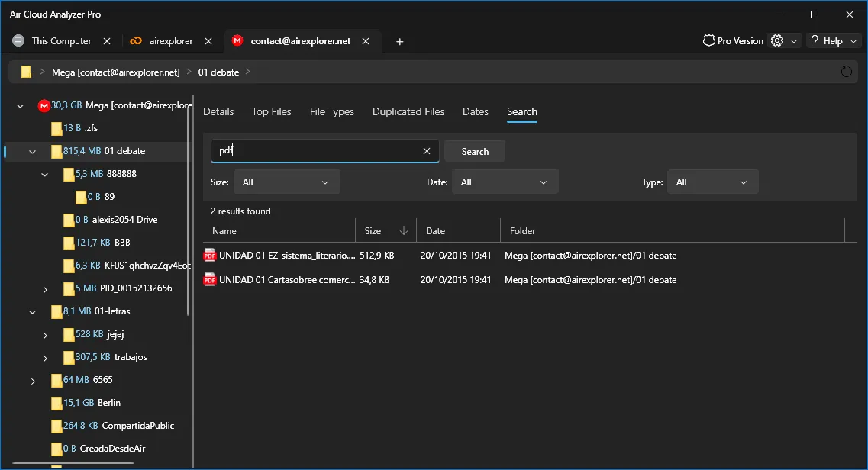The image size is (868, 470).
Task: Click the Pro Version badge icon
Action: click(x=708, y=41)
